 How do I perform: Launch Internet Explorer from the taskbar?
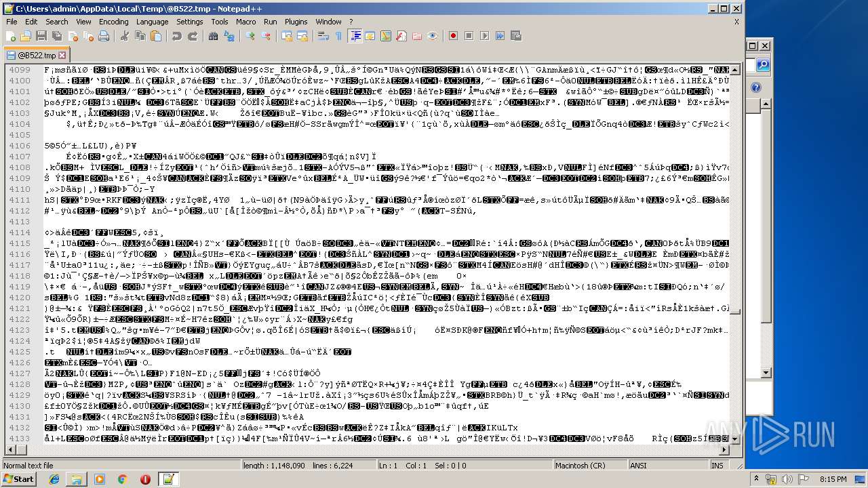pyautogui.click(x=54, y=479)
